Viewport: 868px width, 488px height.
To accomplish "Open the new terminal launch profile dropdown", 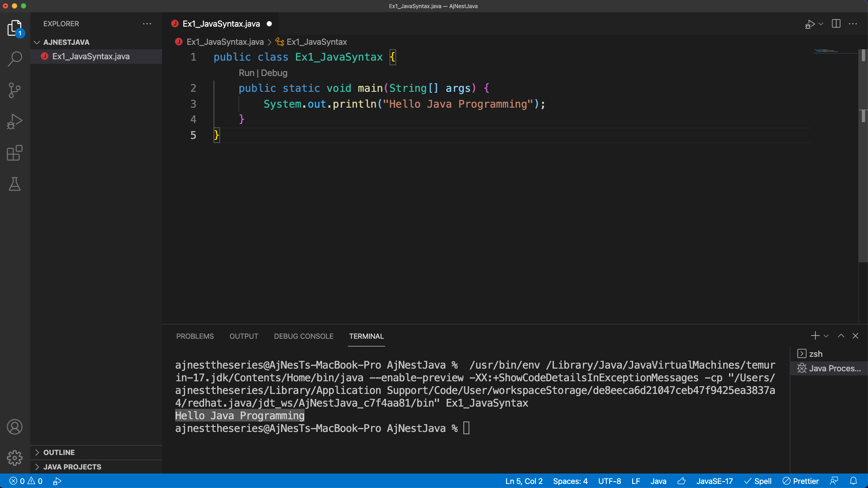I will pos(826,336).
